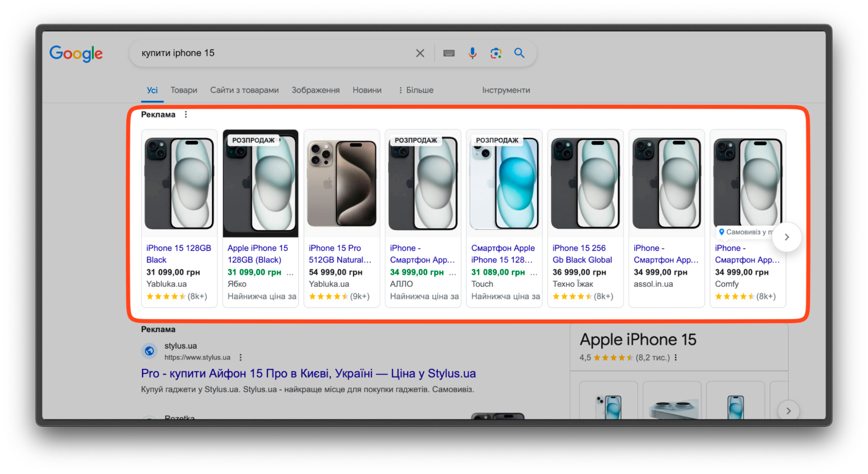The height and width of the screenshot is (474, 868).
Task: Click the РОЗПРОДАЖ badge on the АЛЛО card
Action: click(416, 140)
